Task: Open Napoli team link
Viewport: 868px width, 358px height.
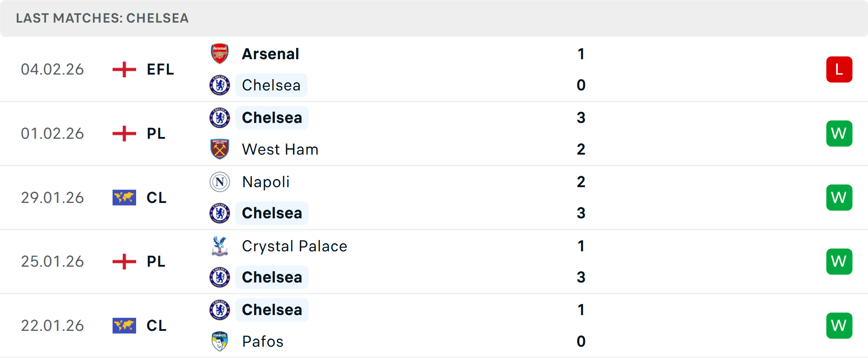Action: click(266, 182)
